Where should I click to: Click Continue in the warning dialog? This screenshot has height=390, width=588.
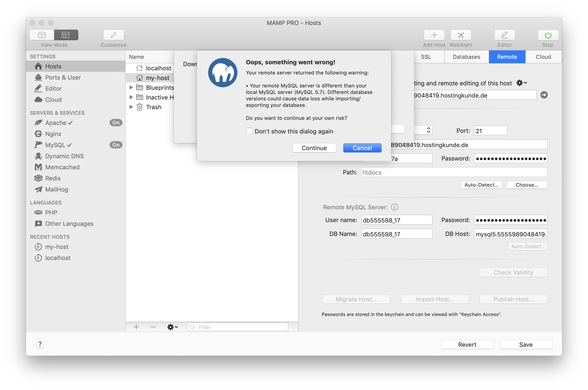314,148
